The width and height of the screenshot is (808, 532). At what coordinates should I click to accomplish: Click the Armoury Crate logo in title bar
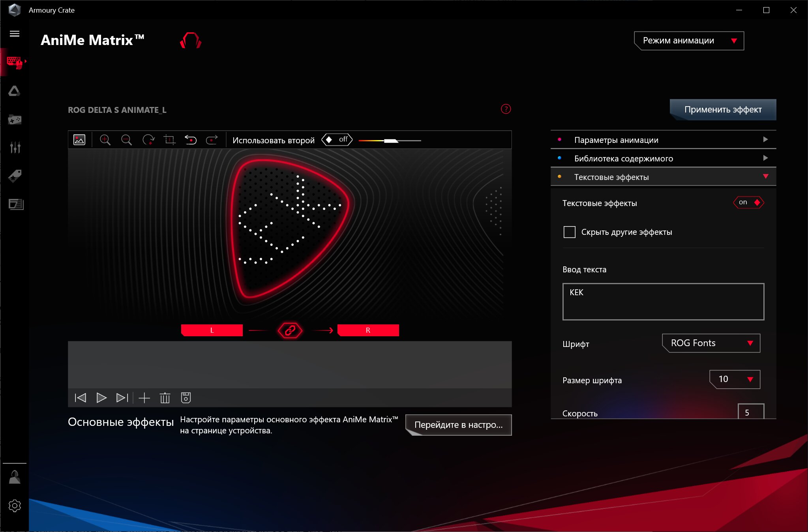15,10
